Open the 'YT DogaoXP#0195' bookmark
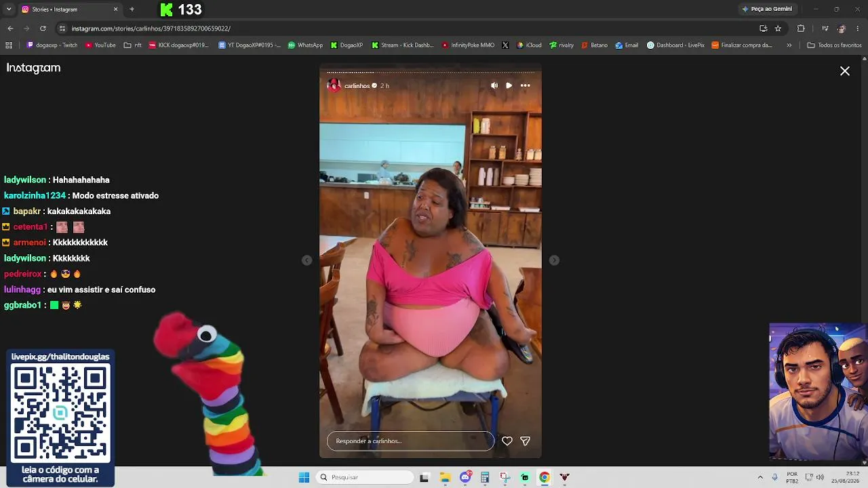868x488 pixels. (x=250, y=45)
